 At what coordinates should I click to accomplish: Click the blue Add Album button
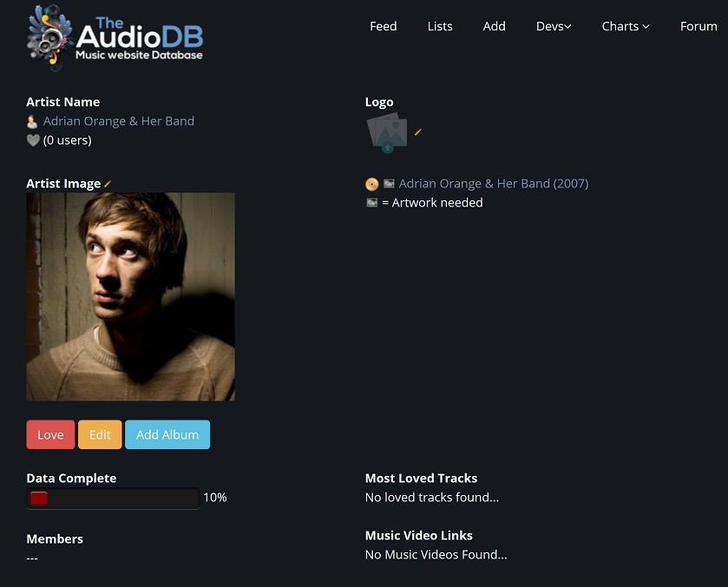(x=167, y=434)
